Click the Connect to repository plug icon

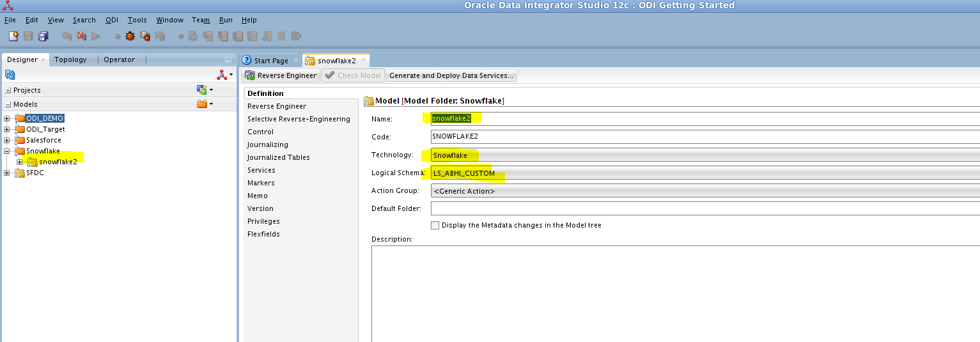click(66, 36)
